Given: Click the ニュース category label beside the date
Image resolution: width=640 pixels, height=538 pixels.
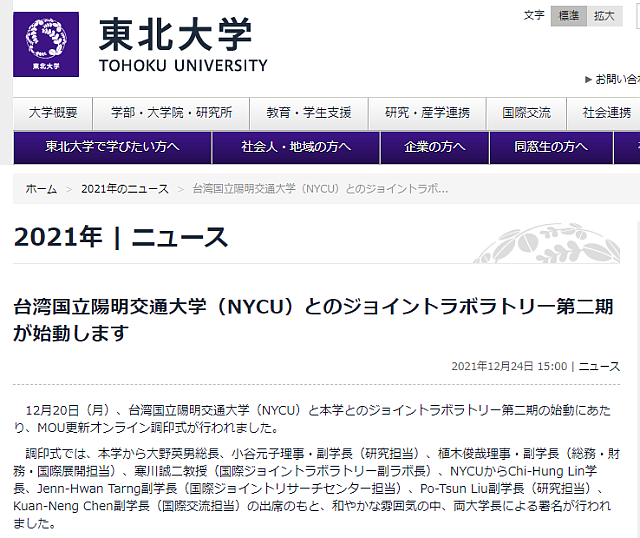Looking at the screenshot, I should click(599, 366).
